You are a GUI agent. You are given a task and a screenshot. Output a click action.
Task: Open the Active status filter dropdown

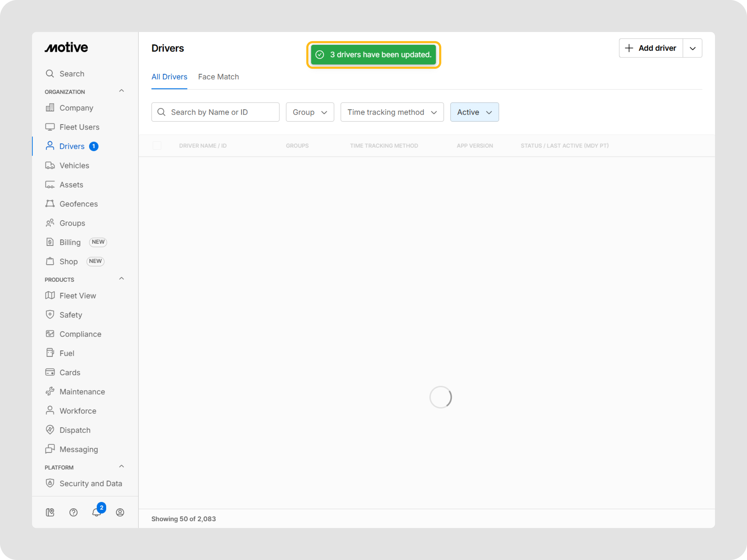474,112
